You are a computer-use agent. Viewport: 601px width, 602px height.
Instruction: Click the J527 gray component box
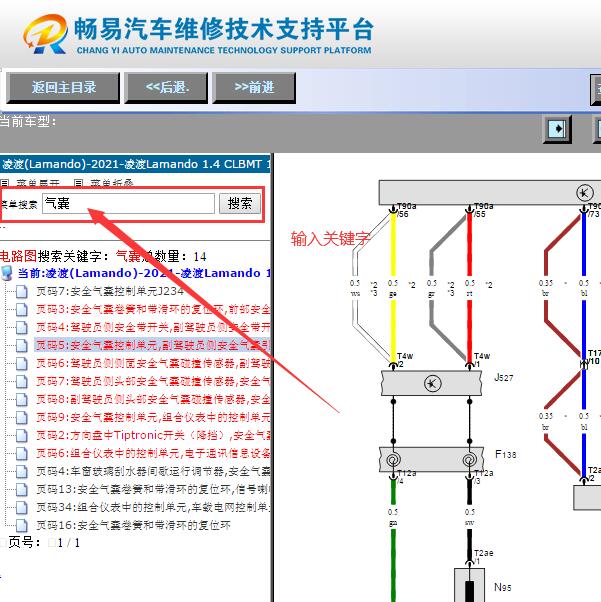[x=431, y=383]
